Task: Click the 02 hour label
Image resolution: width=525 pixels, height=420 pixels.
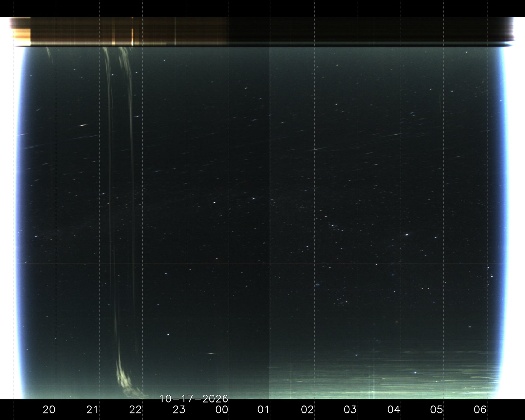Action: pos(307,409)
